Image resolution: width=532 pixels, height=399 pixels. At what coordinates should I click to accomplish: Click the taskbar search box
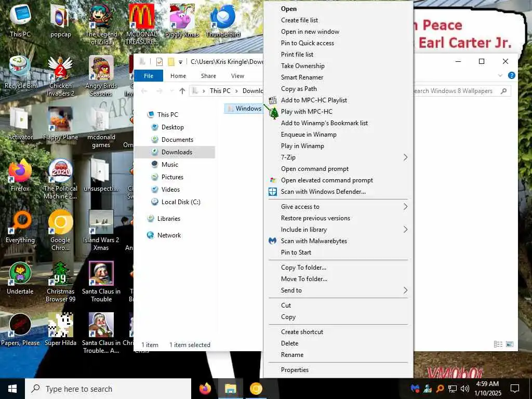(108, 389)
